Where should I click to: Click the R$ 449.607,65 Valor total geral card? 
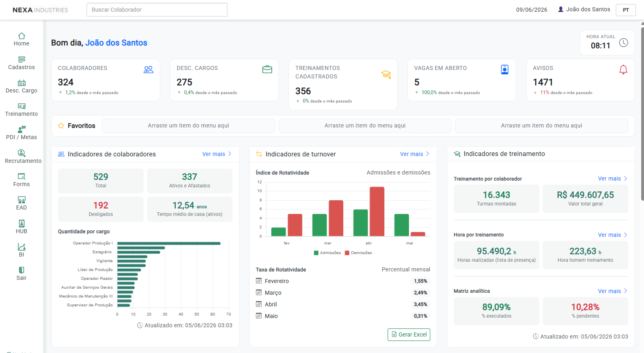pos(585,199)
